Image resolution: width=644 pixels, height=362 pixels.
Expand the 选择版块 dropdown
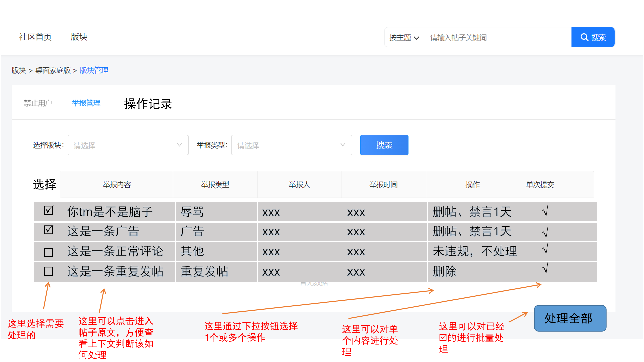pos(128,145)
